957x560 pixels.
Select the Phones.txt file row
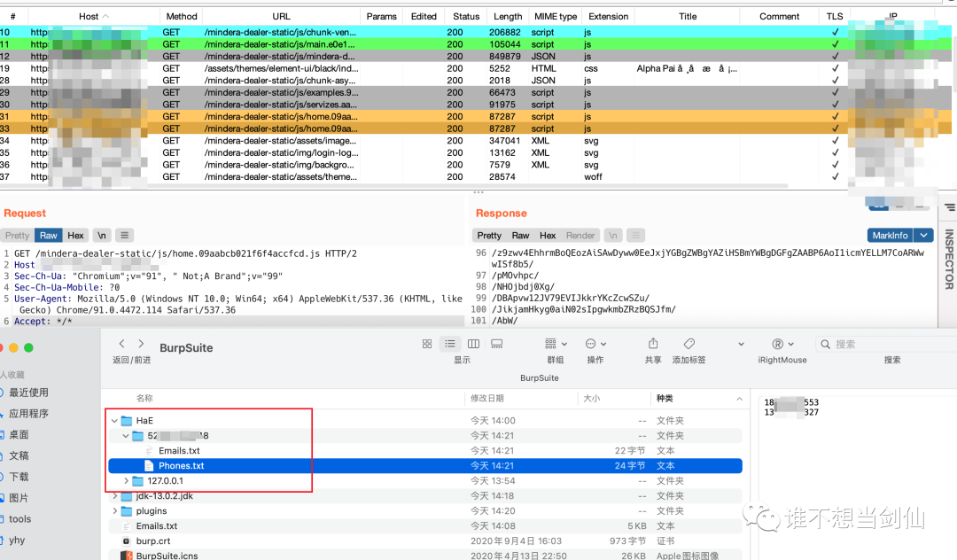424,465
